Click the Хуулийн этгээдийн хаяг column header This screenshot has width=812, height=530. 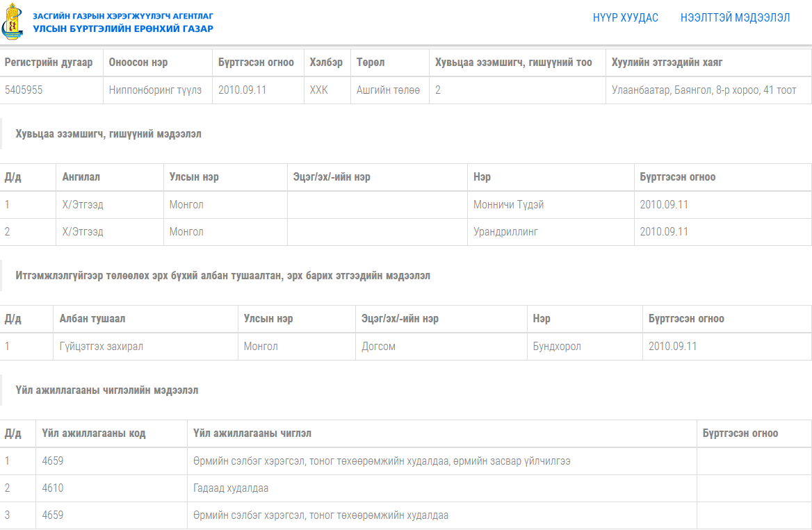click(667, 63)
